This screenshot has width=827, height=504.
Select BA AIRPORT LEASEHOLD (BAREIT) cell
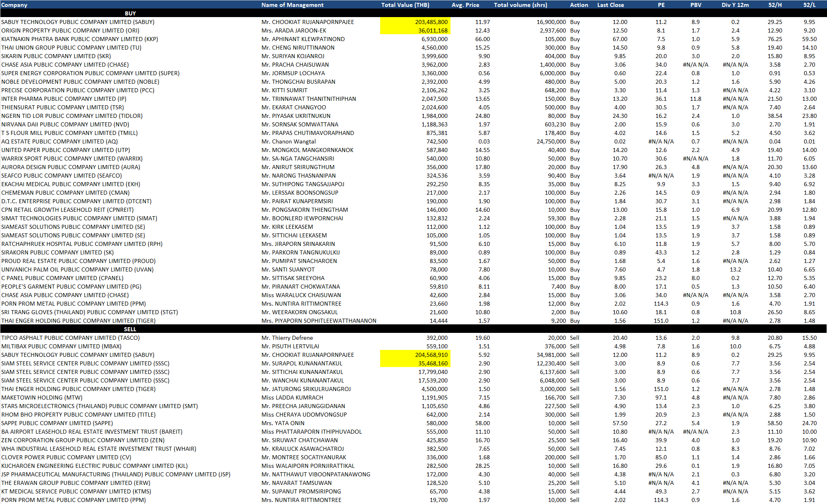[92, 432]
